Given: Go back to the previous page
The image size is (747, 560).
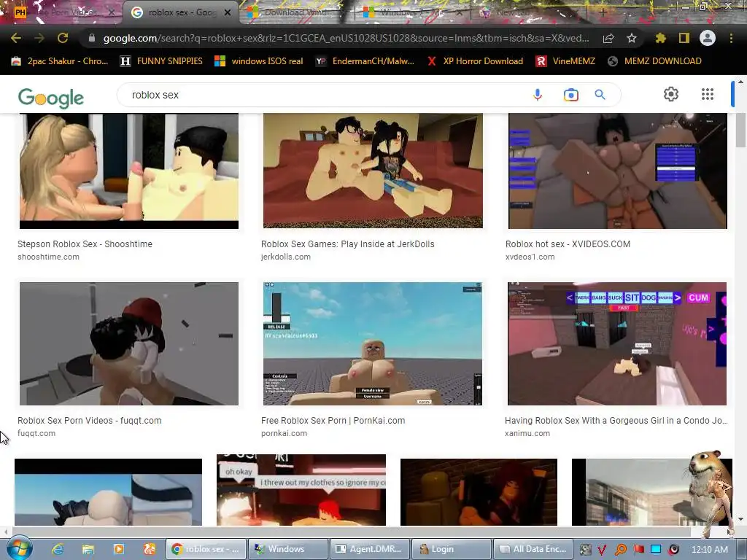Looking at the screenshot, I should click(x=16, y=38).
